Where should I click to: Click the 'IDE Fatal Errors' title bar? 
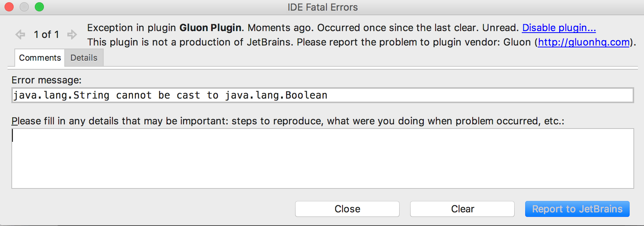click(322, 7)
